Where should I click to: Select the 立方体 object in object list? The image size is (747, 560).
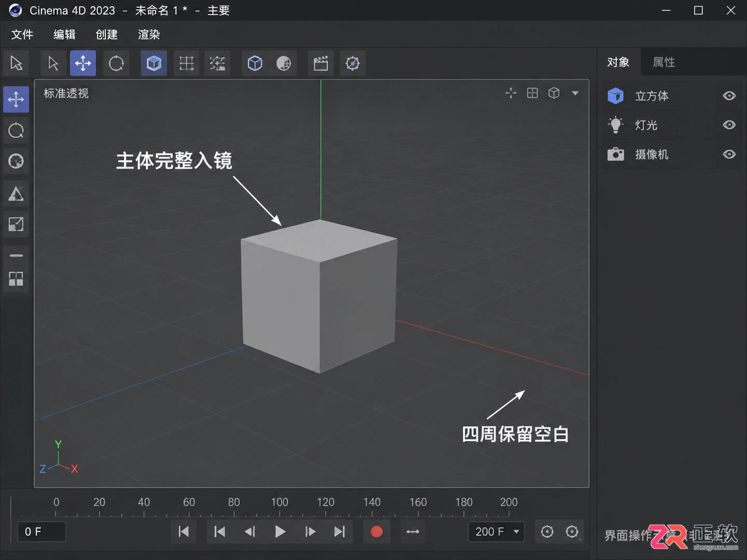coord(659,96)
